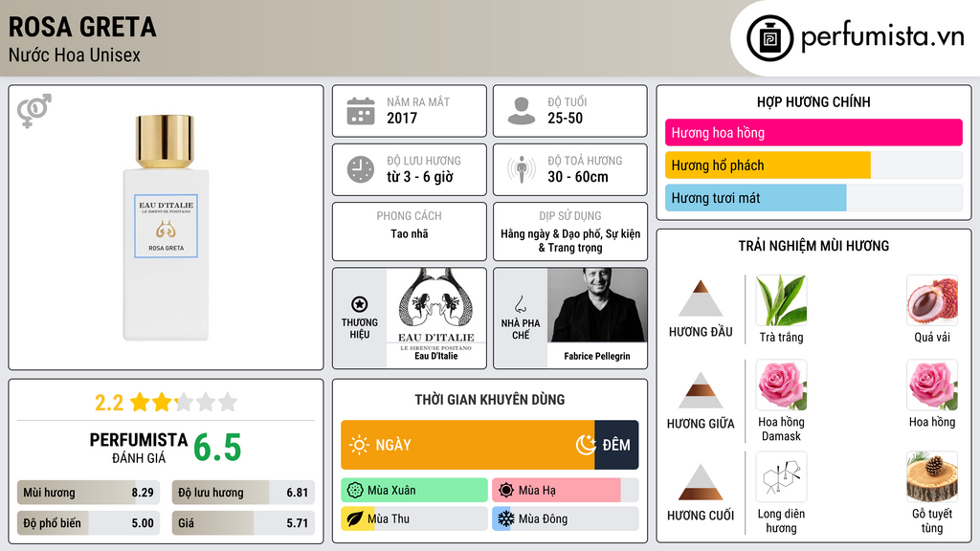Click the launch year value 2017
This screenshot has width=980, height=551.
(402, 118)
